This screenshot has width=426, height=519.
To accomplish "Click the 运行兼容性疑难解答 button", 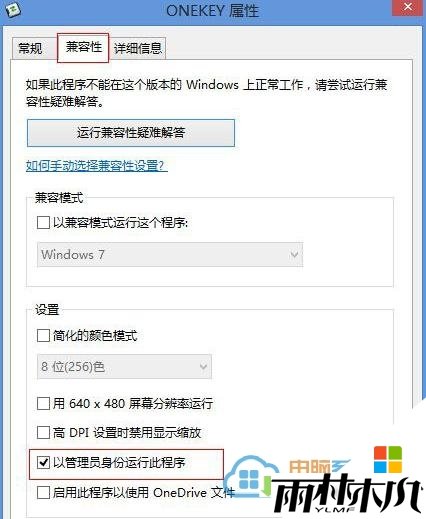I will (131, 133).
